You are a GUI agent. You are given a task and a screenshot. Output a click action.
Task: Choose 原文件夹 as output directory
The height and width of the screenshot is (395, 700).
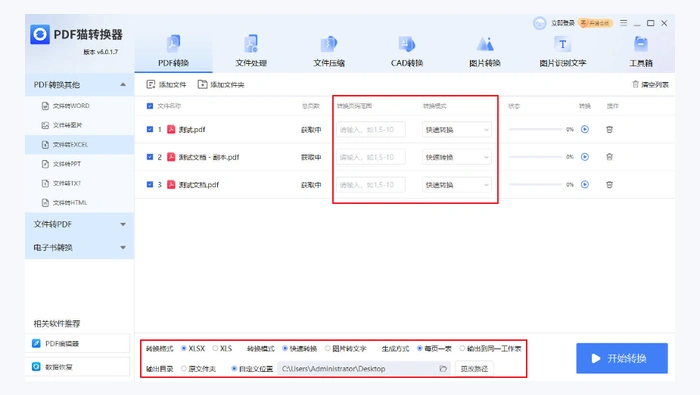pos(183,369)
